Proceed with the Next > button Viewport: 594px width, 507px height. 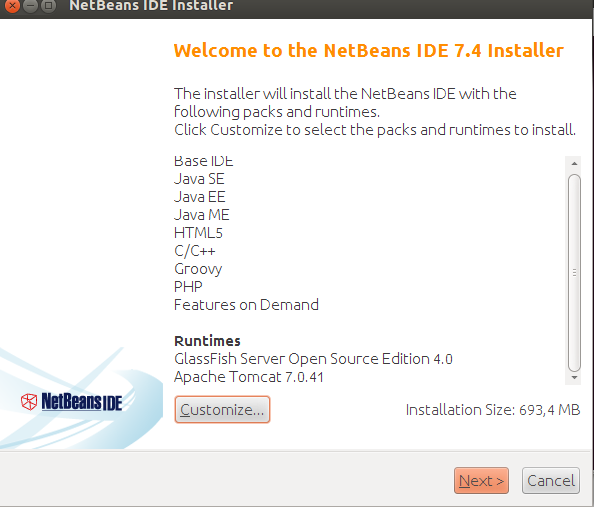click(x=481, y=480)
